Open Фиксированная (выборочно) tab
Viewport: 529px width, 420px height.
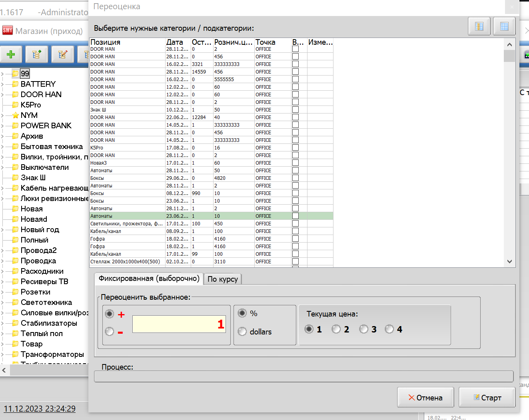[x=149, y=279]
